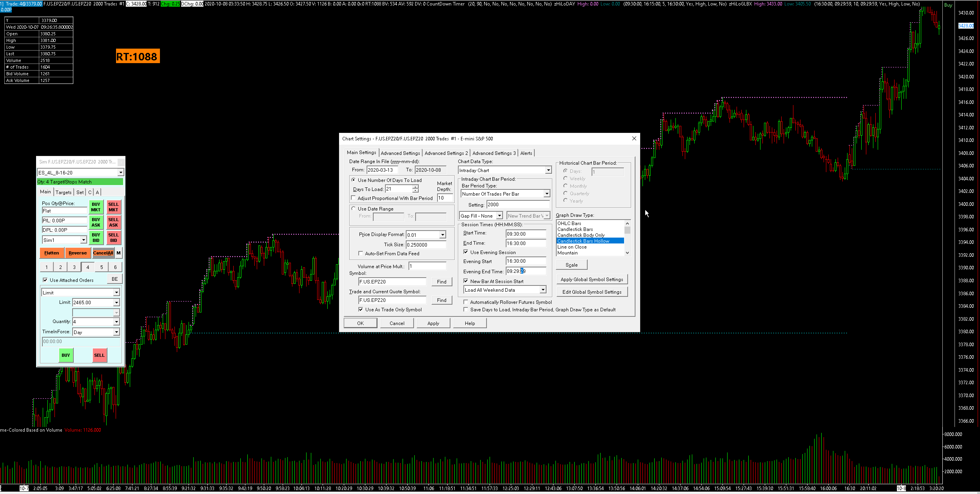This screenshot has height=494, width=980.
Task: Click the M button beside CancelAll
Action: pyautogui.click(x=118, y=253)
